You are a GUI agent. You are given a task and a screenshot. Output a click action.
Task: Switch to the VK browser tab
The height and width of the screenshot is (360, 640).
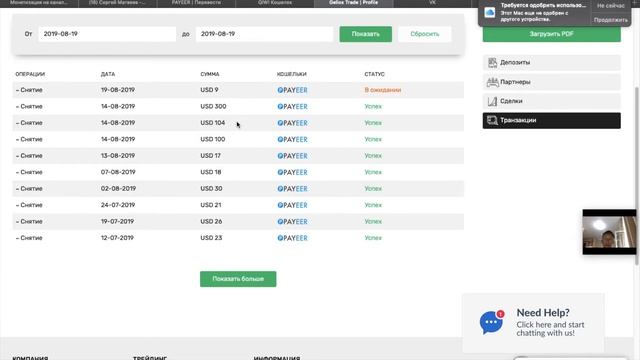pyautogui.click(x=432, y=3)
